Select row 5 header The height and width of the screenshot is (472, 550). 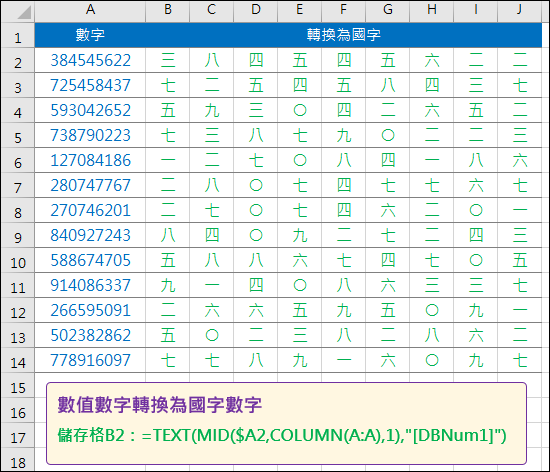click(18, 135)
